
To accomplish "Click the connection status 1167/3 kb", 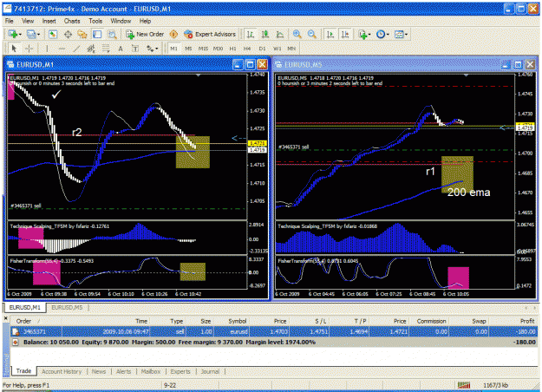I will pos(495,385).
